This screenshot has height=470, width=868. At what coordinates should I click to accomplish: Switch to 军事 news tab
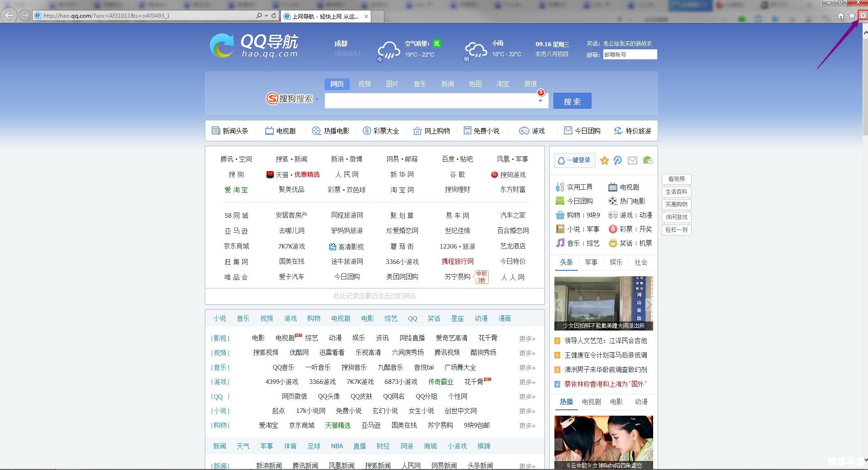(591, 263)
